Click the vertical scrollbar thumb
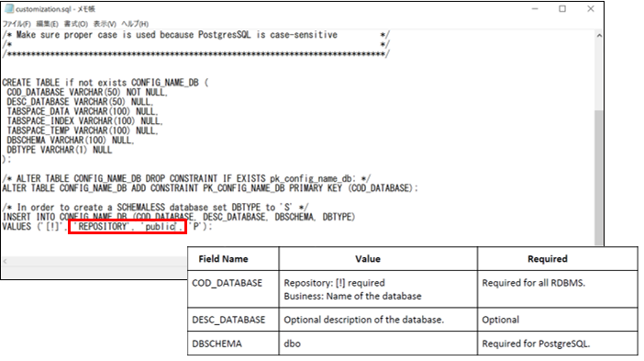This screenshot has width=644, height=361. (x=599, y=176)
